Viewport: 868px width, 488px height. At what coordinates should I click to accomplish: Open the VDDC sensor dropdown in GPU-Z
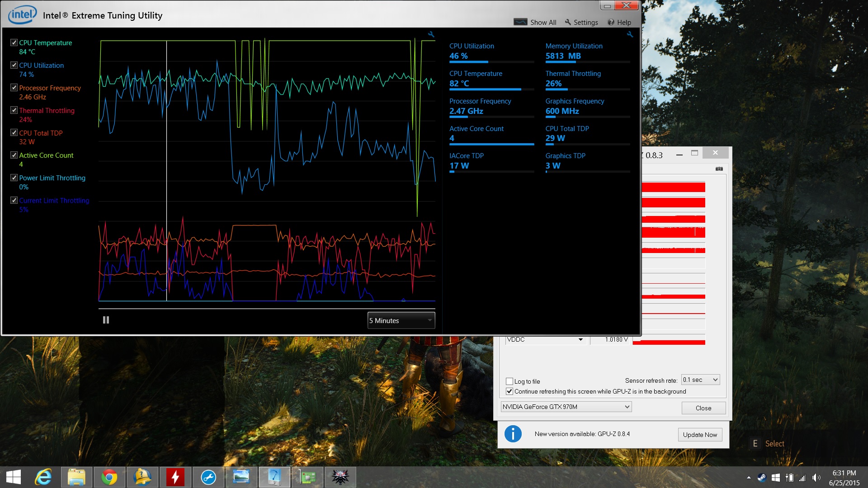coord(546,340)
